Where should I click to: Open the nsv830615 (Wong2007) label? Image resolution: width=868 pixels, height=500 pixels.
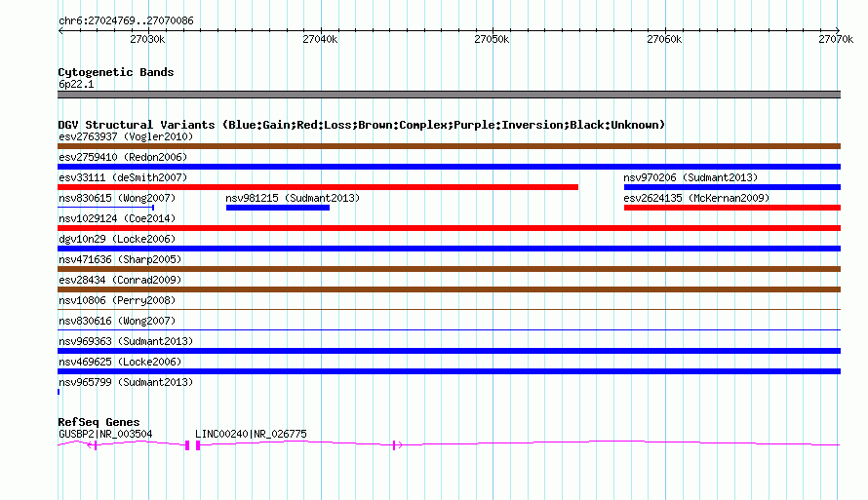pyautogui.click(x=117, y=198)
